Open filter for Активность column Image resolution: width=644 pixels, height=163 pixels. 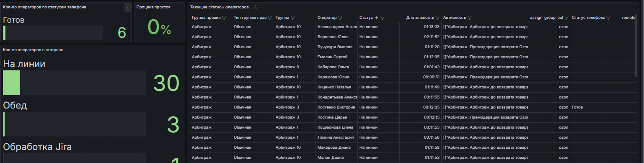pos(470,18)
